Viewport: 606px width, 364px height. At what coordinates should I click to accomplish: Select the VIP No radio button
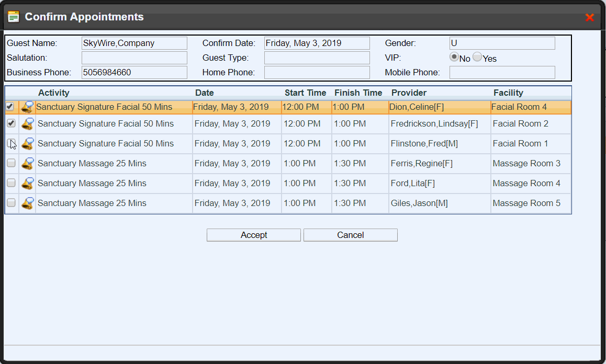454,58
